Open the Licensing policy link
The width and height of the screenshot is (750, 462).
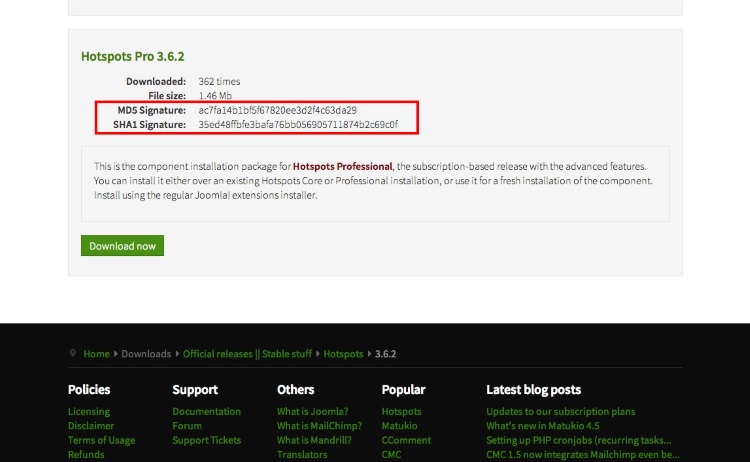(x=89, y=412)
